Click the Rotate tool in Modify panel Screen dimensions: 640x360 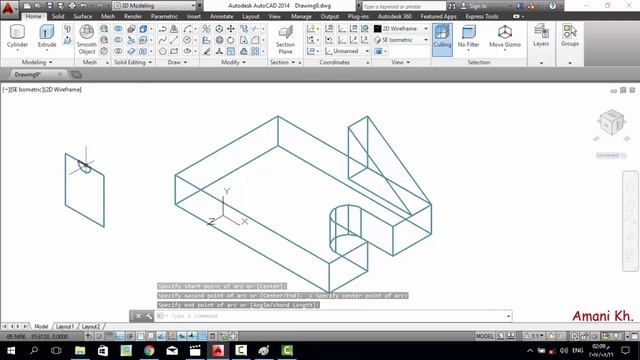[x=231, y=40]
